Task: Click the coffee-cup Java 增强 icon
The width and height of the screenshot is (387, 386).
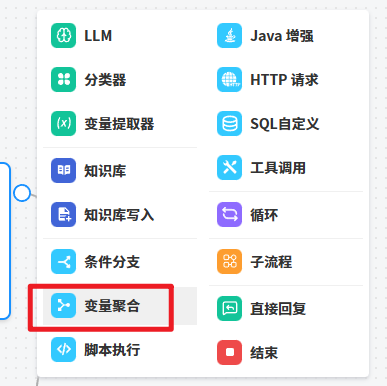Action: pos(229,35)
